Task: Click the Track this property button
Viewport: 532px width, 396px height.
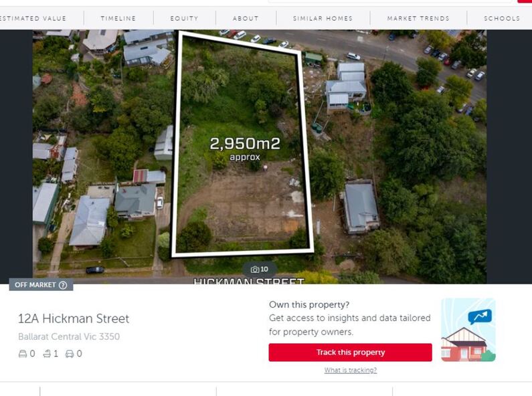Action: (350, 353)
